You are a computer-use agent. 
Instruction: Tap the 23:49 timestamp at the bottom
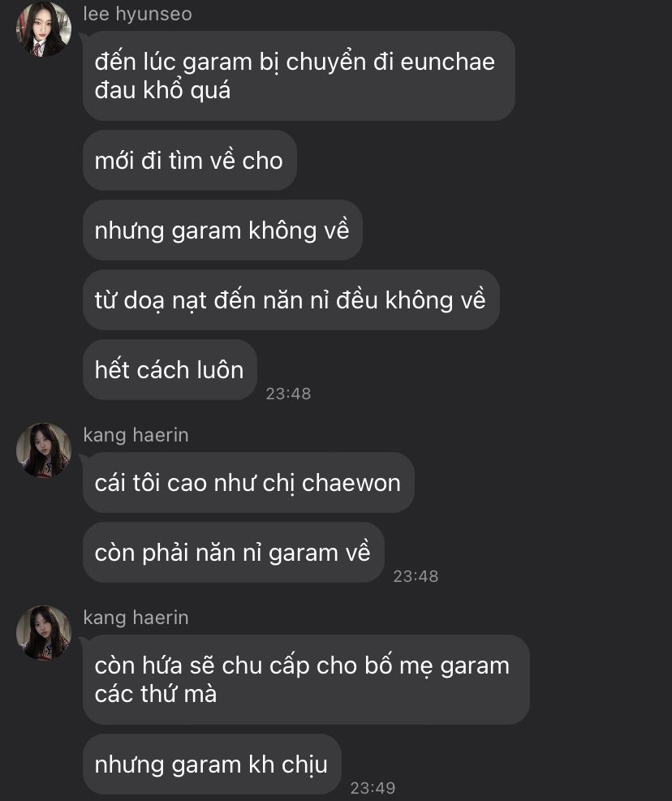click(373, 788)
